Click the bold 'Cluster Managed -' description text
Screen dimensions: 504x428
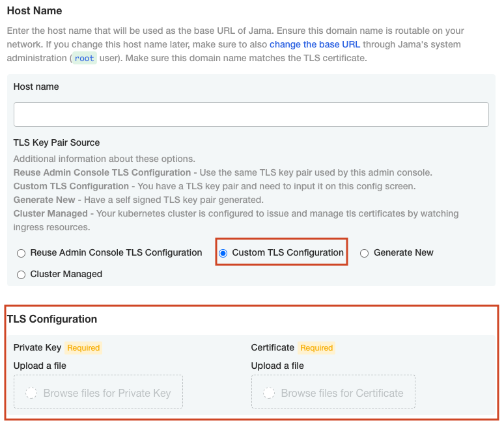(x=53, y=213)
